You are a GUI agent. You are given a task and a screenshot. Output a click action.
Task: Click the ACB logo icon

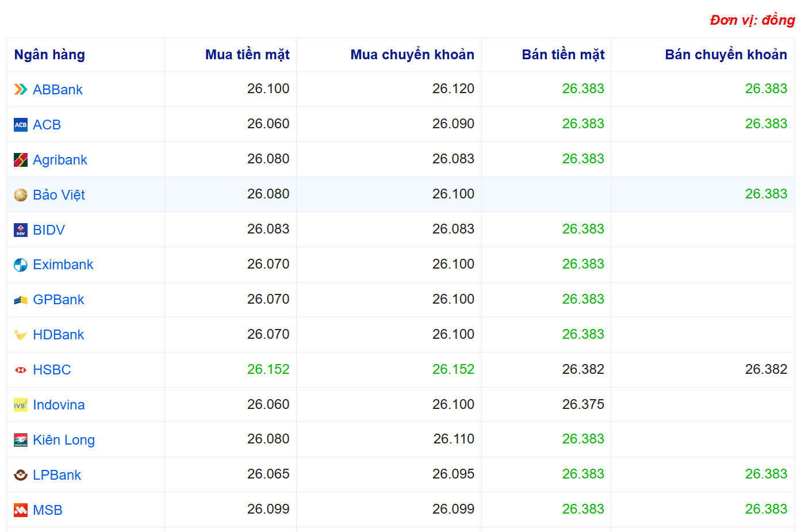pos(21,125)
